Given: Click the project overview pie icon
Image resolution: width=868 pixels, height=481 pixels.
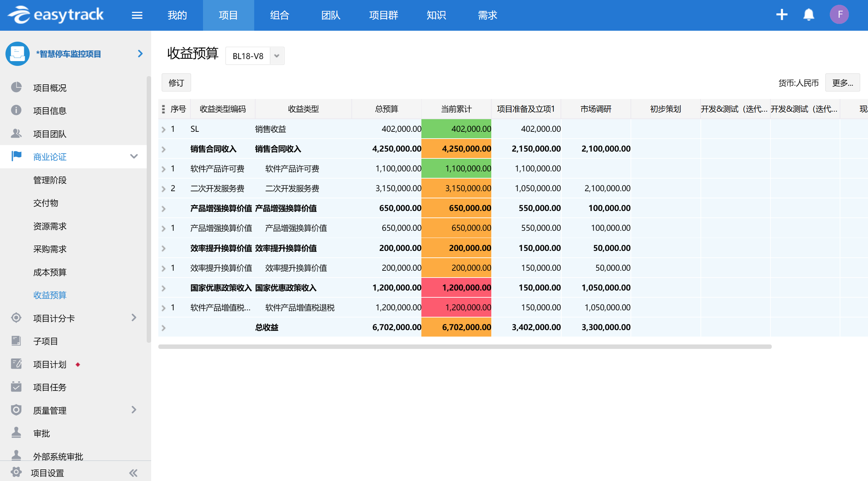Looking at the screenshot, I should pyautogui.click(x=16, y=87).
